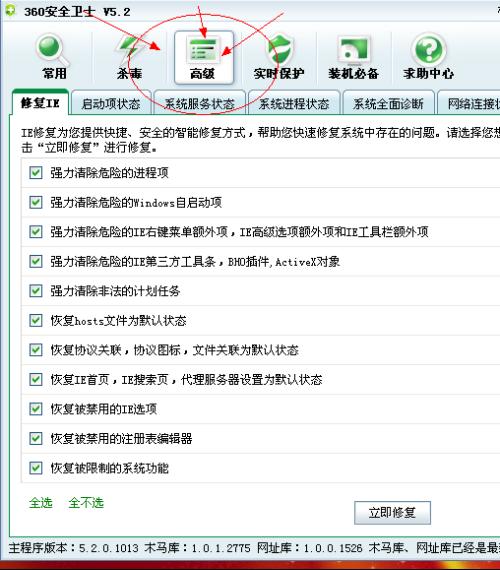Image resolution: width=500 pixels, height=570 pixels.
Task: Toggle 恢复hosts文件为默认状态 checkbox
Action: point(36,320)
